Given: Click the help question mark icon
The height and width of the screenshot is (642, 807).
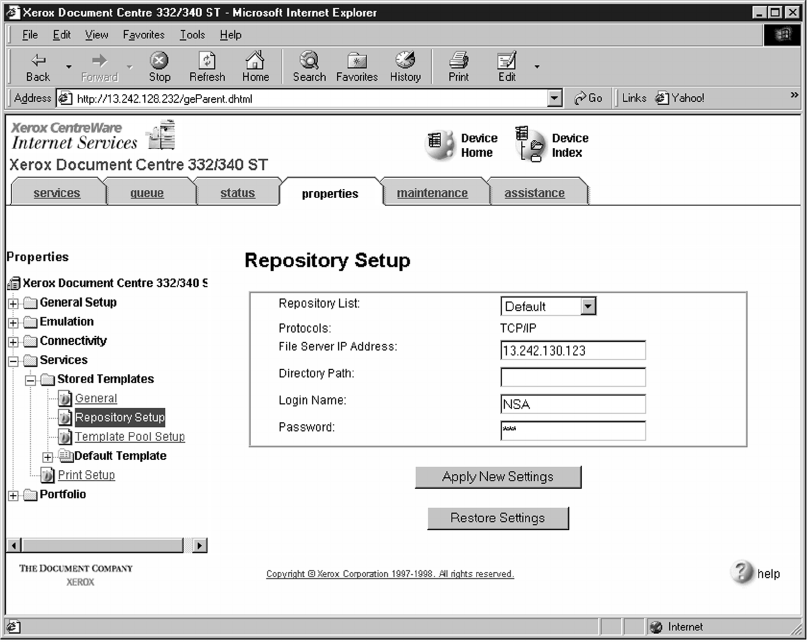Looking at the screenshot, I should tap(743, 572).
